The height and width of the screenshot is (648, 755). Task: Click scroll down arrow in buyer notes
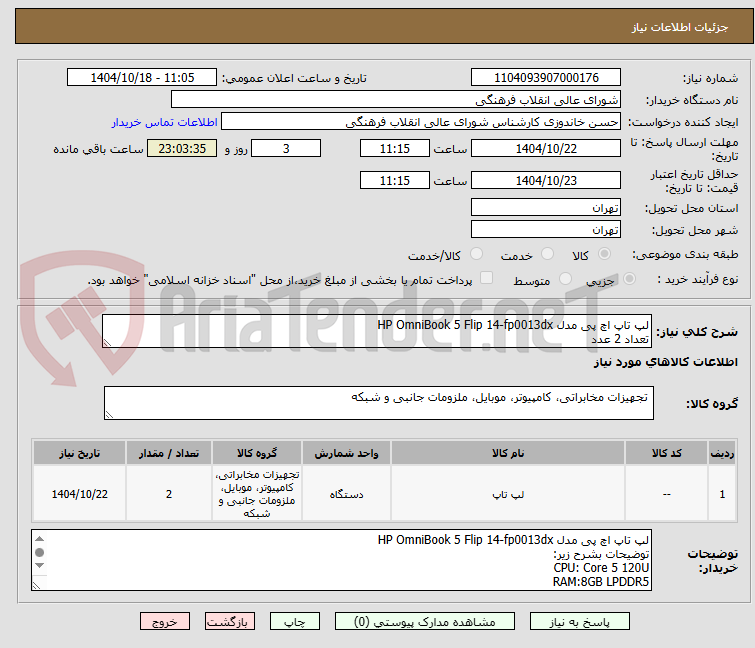(x=39, y=565)
